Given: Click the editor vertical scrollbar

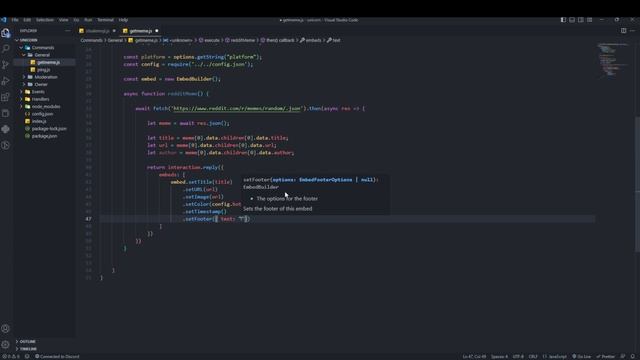Looking at the screenshot, I should coord(637,184).
